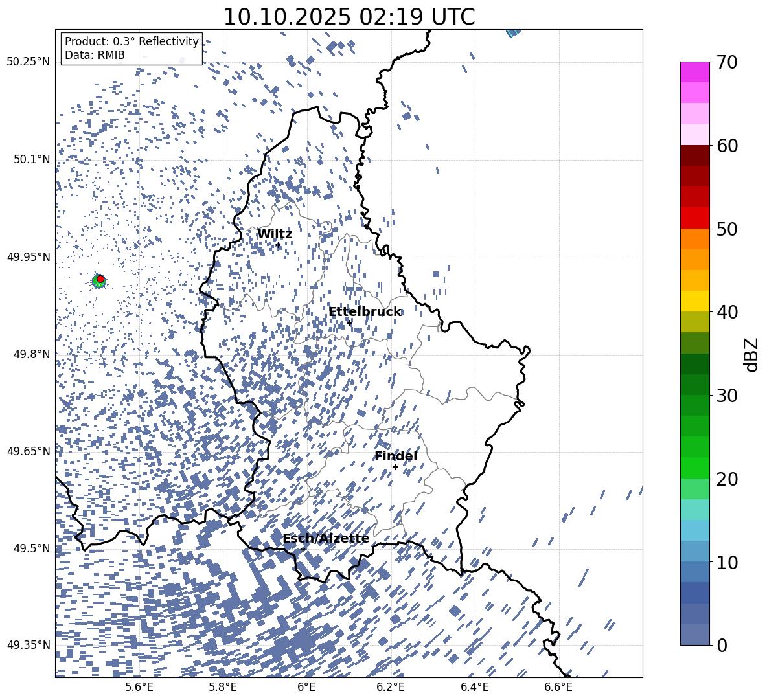
Task: Click the light blue colorbar segment above 10
Action: coord(694,552)
